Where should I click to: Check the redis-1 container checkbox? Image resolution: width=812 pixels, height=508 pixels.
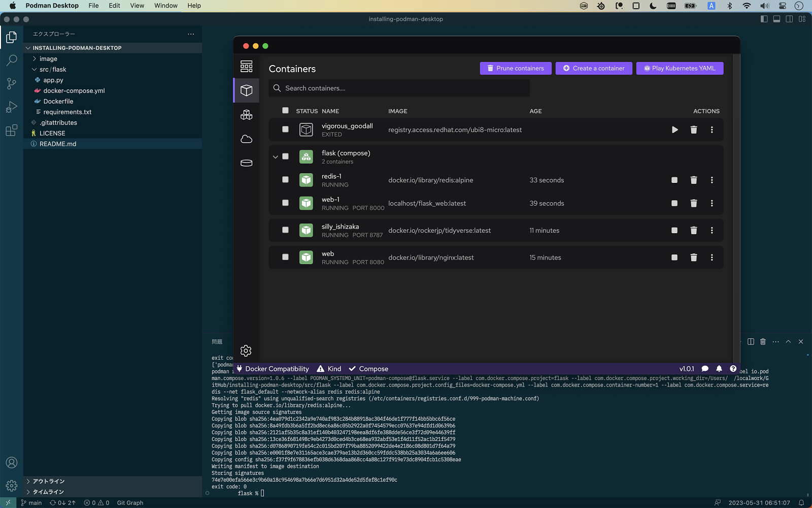pyautogui.click(x=285, y=180)
